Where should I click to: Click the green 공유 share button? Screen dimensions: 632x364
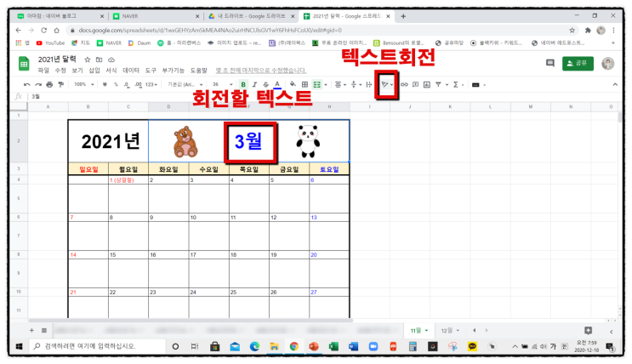[578, 63]
